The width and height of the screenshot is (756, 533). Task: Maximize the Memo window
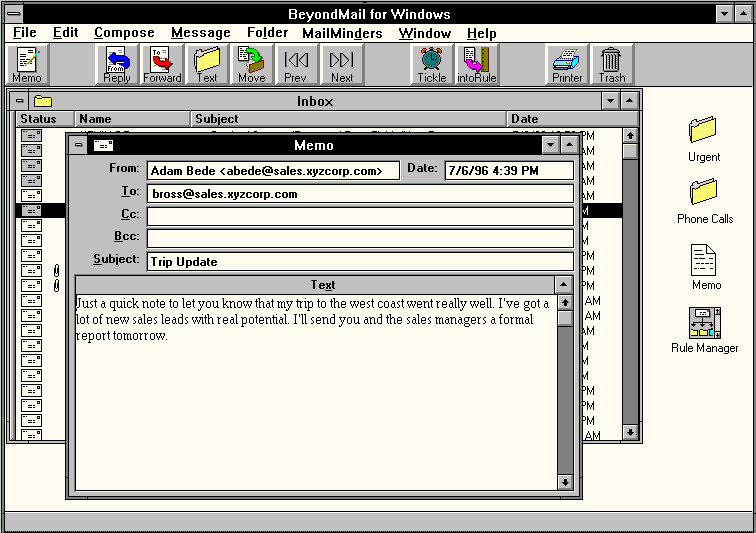569,145
